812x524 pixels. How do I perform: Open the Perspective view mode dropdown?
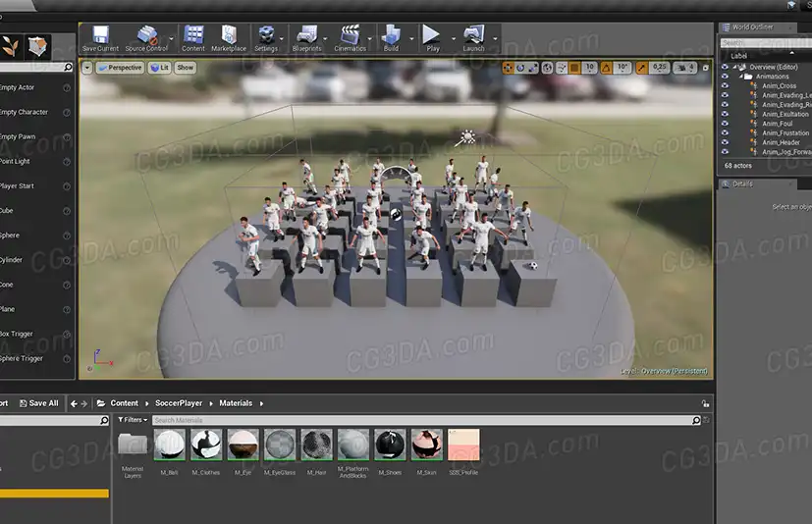tap(120, 68)
